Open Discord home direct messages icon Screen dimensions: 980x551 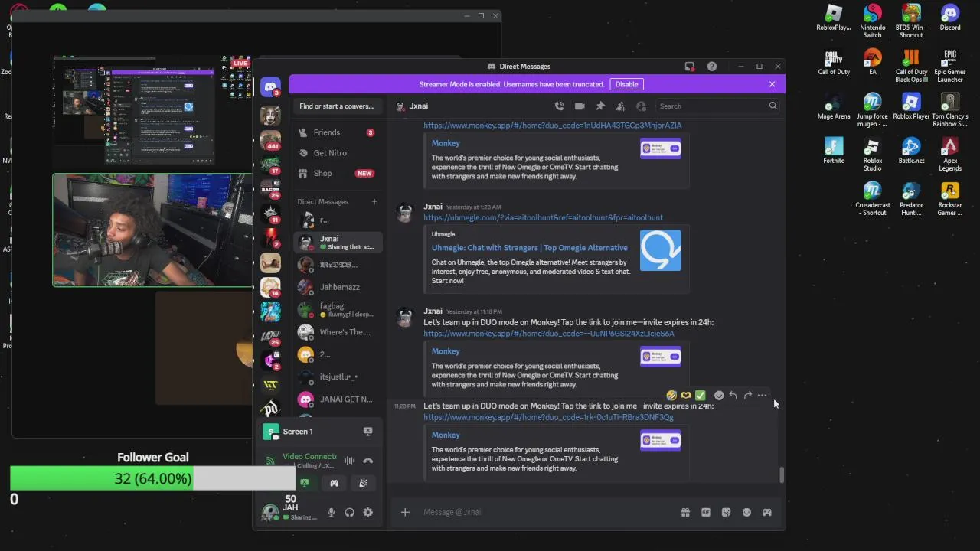point(270,86)
